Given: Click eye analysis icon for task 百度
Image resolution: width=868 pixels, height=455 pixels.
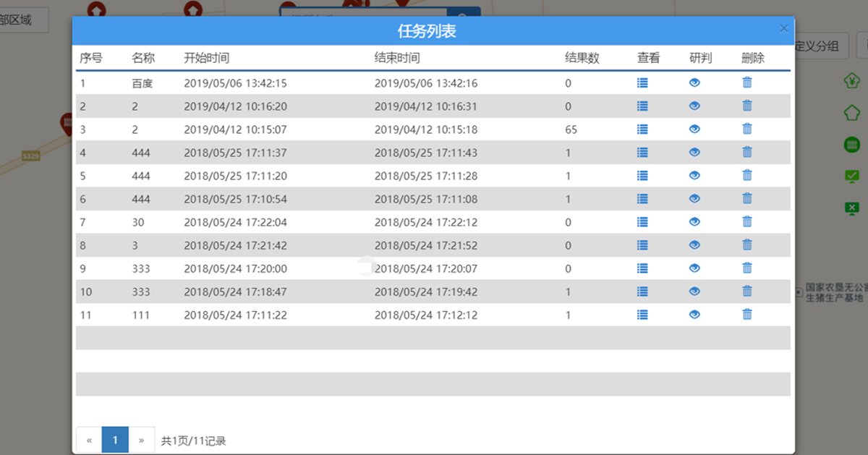Looking at the screenshot, I should click(x=694, y=82).
